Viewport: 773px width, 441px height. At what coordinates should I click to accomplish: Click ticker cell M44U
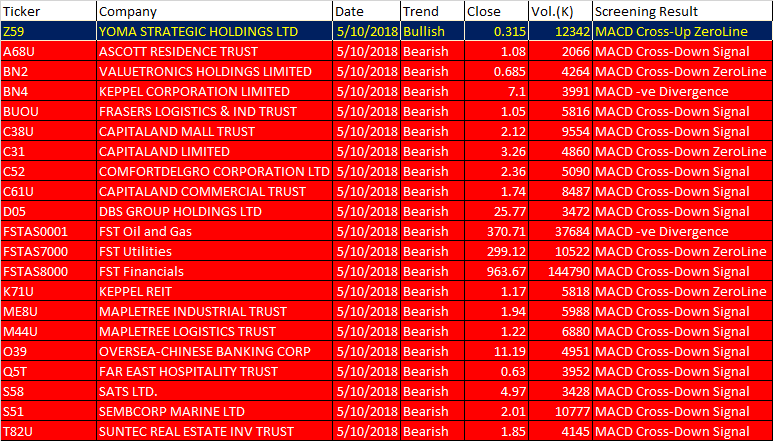tap(48, 331)
